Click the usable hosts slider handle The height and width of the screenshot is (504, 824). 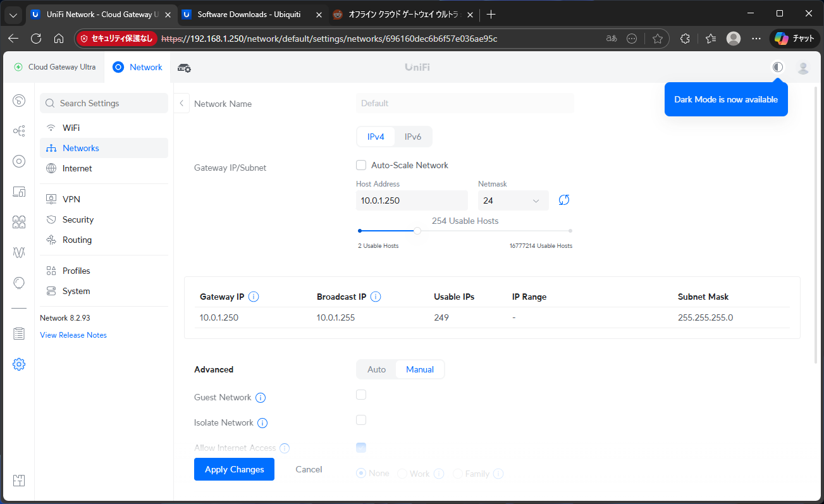(x=417, y=231)
